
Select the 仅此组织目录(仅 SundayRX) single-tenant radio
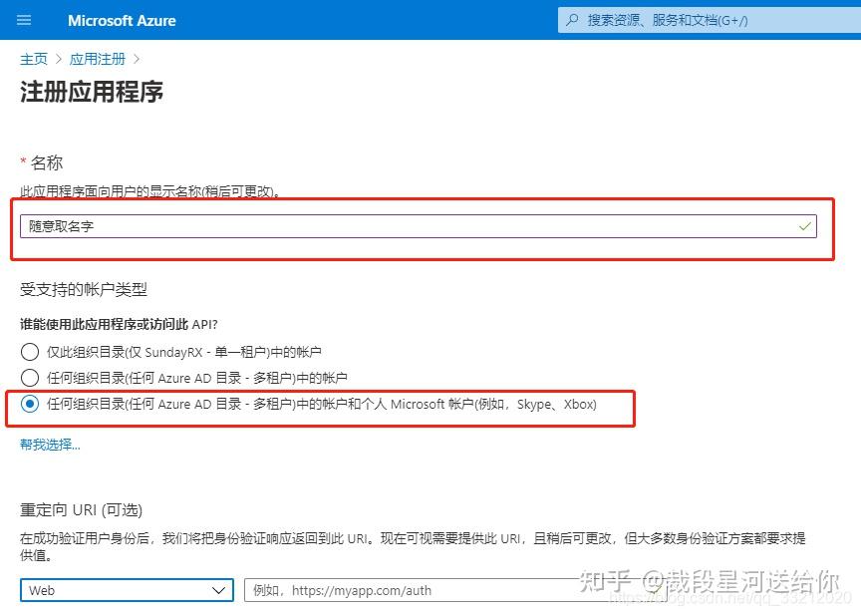click(x=30, y=352)
